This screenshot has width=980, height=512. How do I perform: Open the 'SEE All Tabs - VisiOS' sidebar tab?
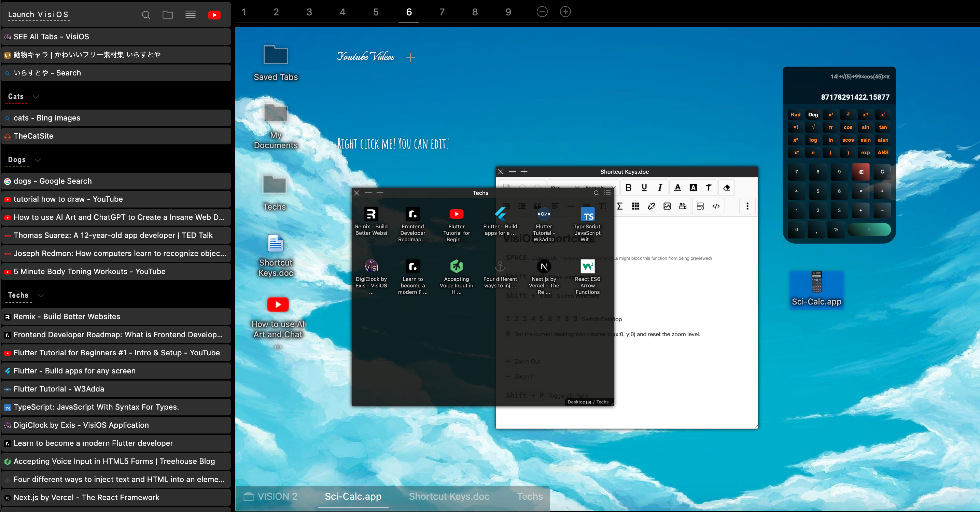[116, 37]
